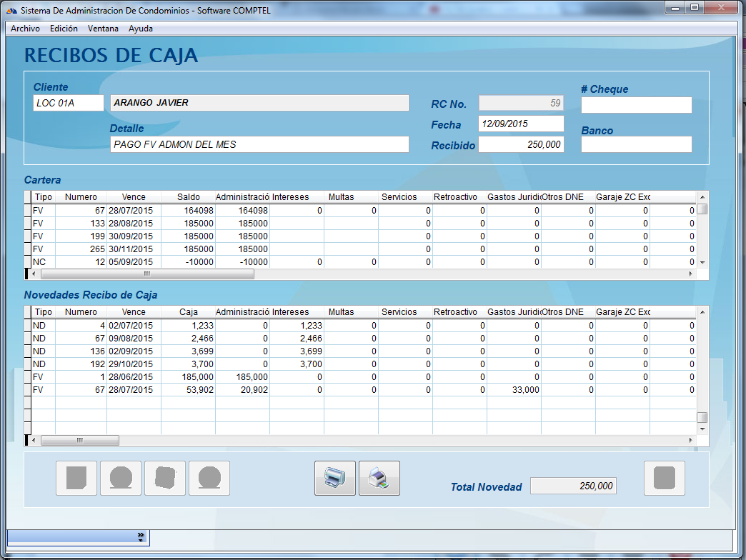Click the Caja value 53,902 in Novedades
This screenshot has width=746, height=560.
click(x=189, y=390)
